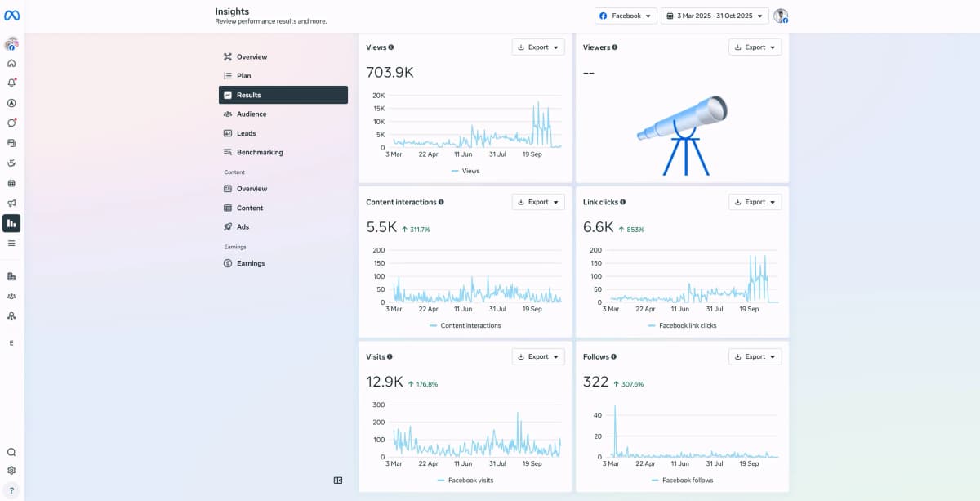
Task: Expand Export options on the Views card
Action: (537, 47)
